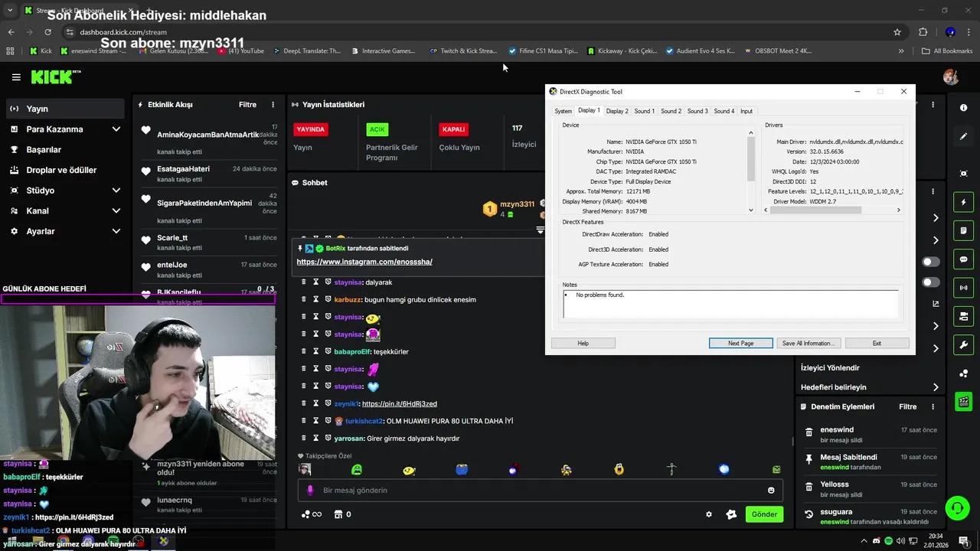Screen dimensions: 980x551
Task: Open browser extensions puzzle icon
Action: tap(923, 32)
